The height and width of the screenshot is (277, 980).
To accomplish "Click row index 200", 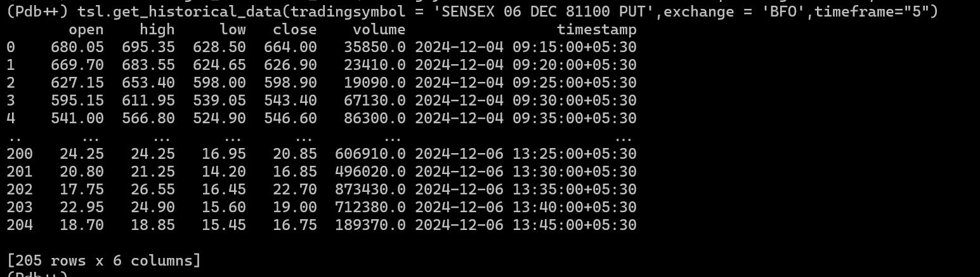I will click(x=20, y=154).
